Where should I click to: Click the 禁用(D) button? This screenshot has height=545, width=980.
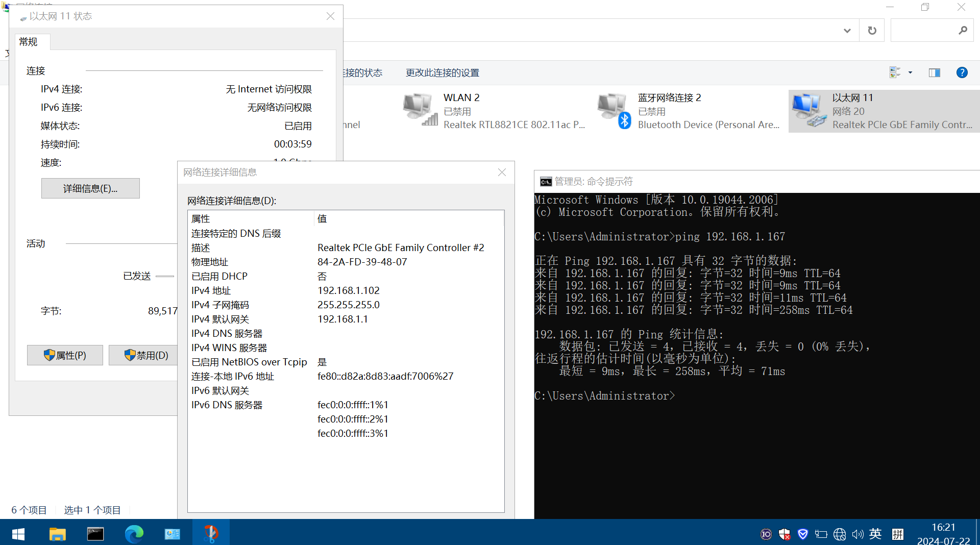145,355
